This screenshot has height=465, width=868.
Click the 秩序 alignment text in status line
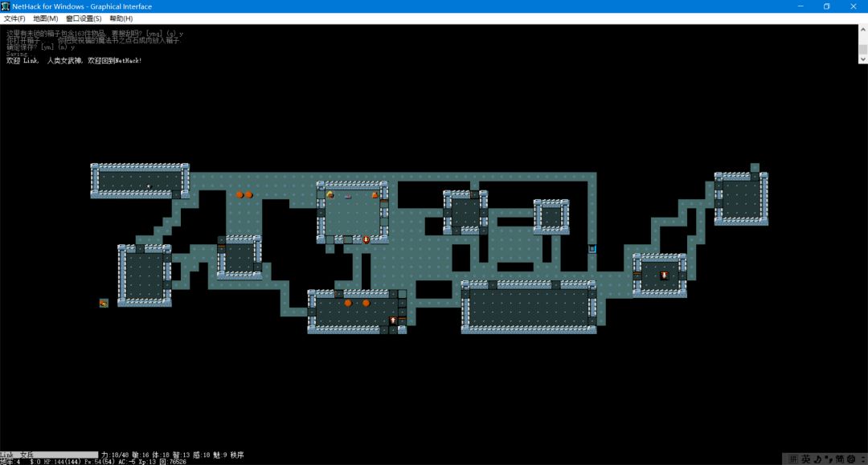tap(237, 455)
